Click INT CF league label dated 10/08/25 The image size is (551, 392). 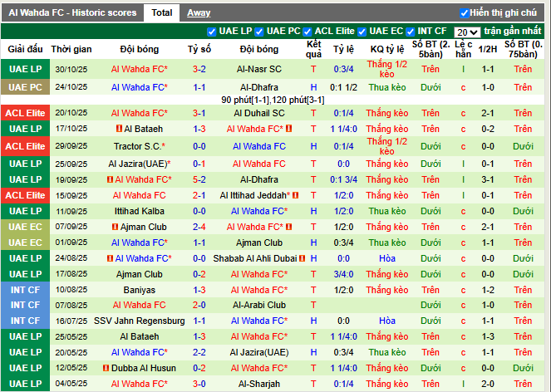pos(25,290)
